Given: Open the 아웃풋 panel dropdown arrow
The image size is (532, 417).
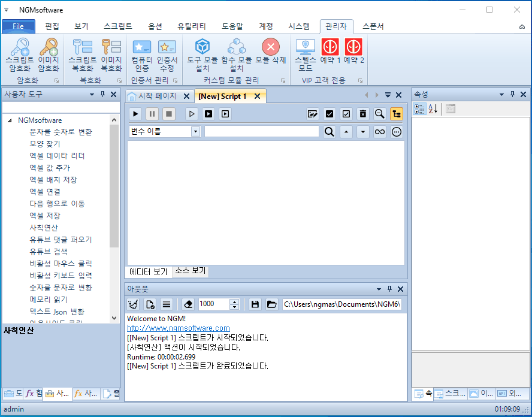Looking at the screenshot, I should (379, 289).
